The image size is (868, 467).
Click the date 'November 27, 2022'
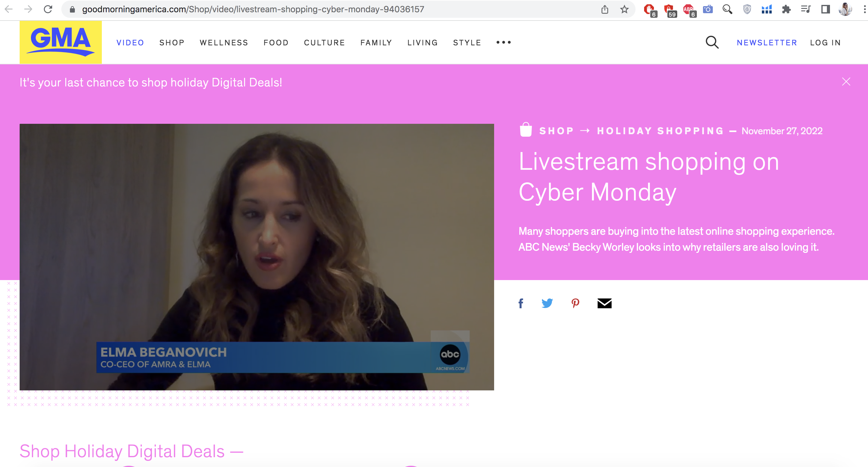click(x=782, y=131)
